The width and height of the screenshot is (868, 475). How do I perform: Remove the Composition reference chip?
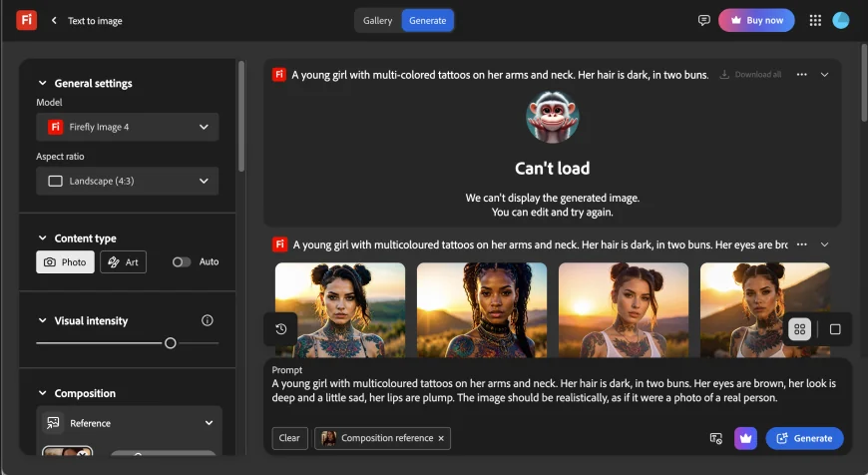tap(441, 438)
